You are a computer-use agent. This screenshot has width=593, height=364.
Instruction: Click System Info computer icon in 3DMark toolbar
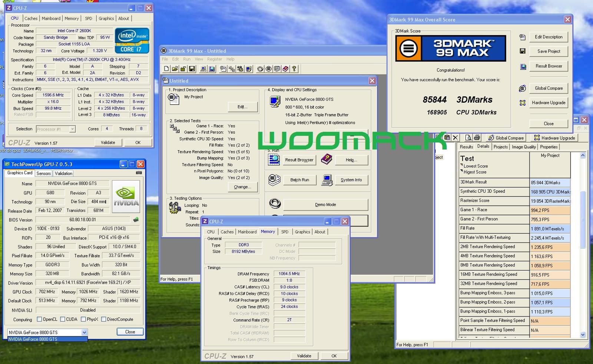pyautogui.click(x=203, y=69)
